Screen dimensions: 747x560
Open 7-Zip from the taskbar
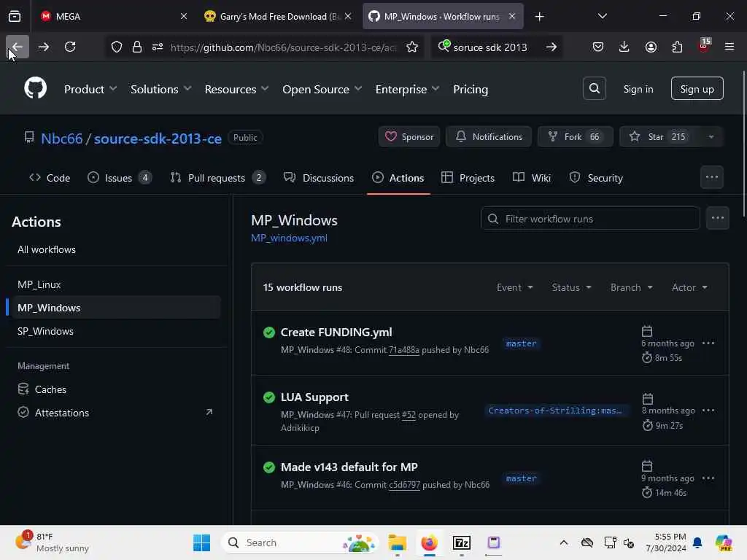tap(461, 542)
